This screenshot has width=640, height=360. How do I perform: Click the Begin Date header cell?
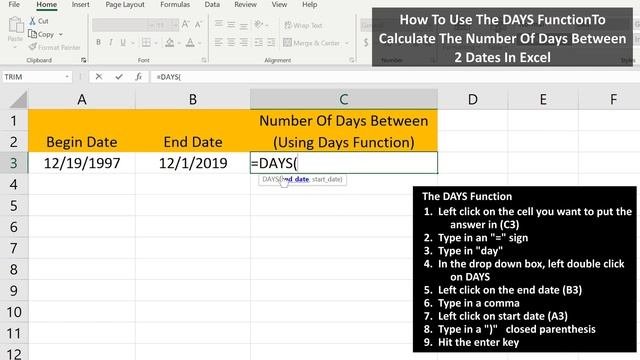click(82, 142)
